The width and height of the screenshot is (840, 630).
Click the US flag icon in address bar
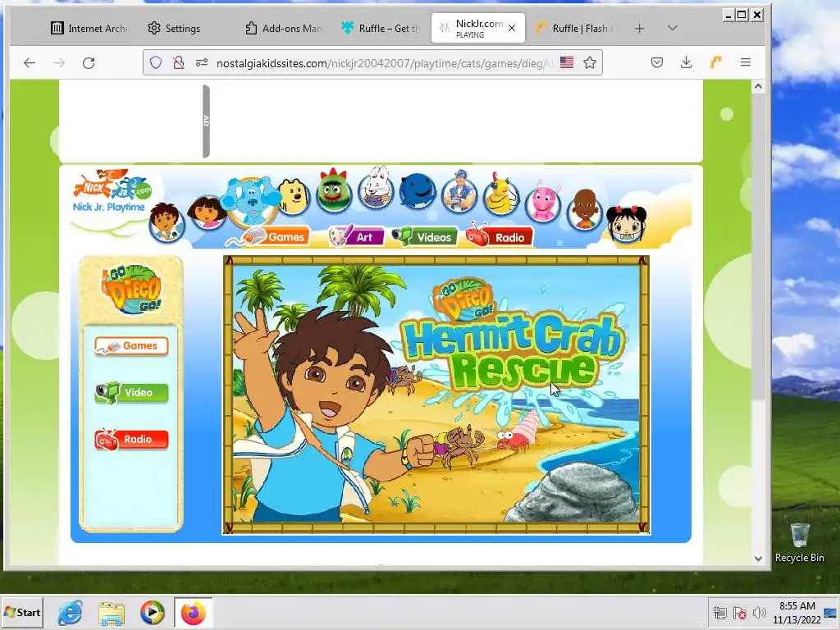pos(567,62)
